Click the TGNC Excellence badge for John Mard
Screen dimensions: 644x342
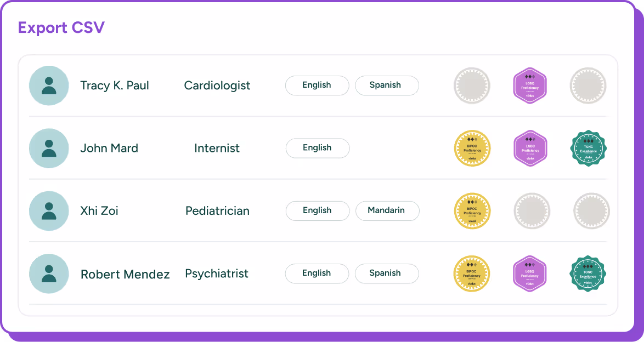(x=588, y=148)
